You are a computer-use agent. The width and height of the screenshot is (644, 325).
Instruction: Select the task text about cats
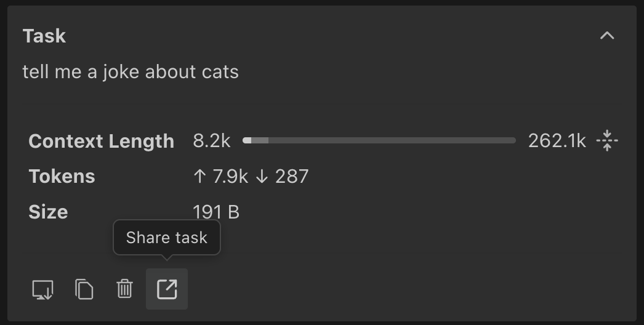point(131,72)
